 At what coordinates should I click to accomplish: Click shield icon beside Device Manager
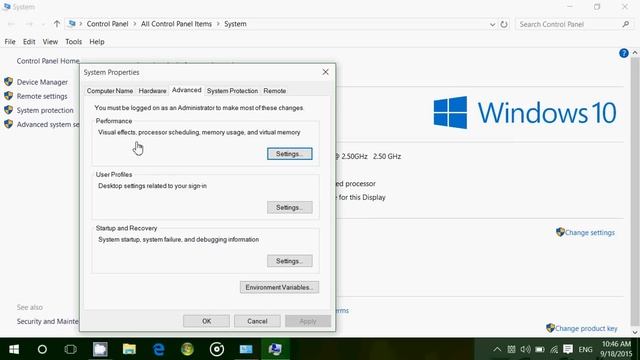(x=9, y=82)
